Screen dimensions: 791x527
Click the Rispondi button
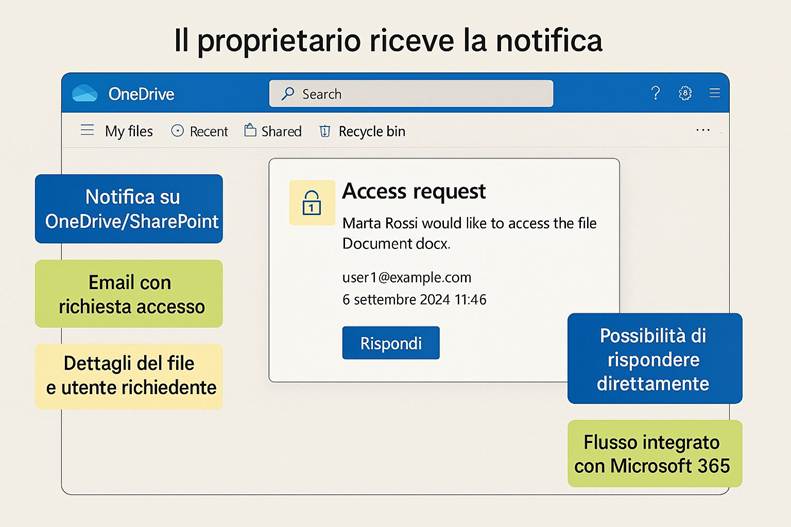pos(390,343)
